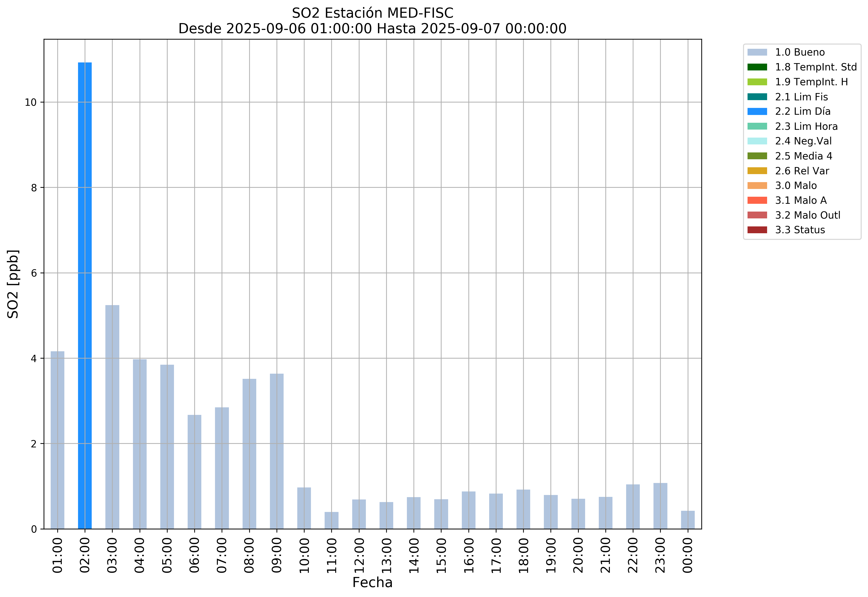Viewport: 868px width, 597px height.
Task: Click the 2.2 Lim Día blue legend swatch
Action: (x=757, y=111)
